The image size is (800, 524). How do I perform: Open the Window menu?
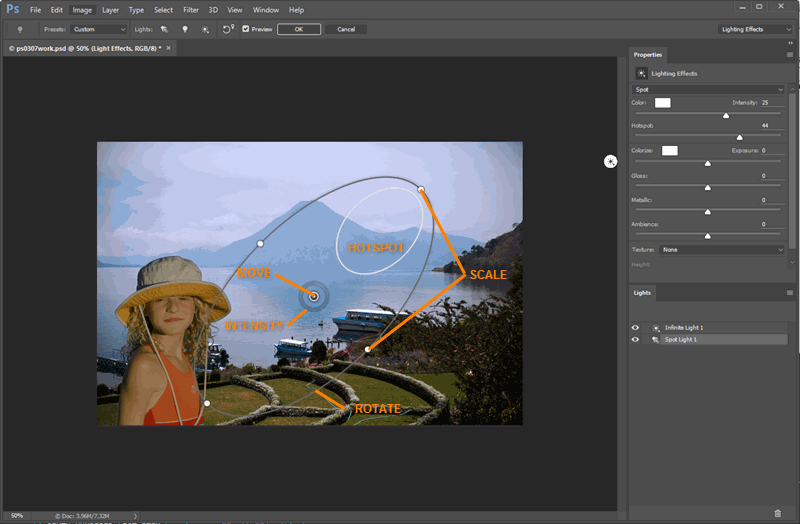(266, 10)
